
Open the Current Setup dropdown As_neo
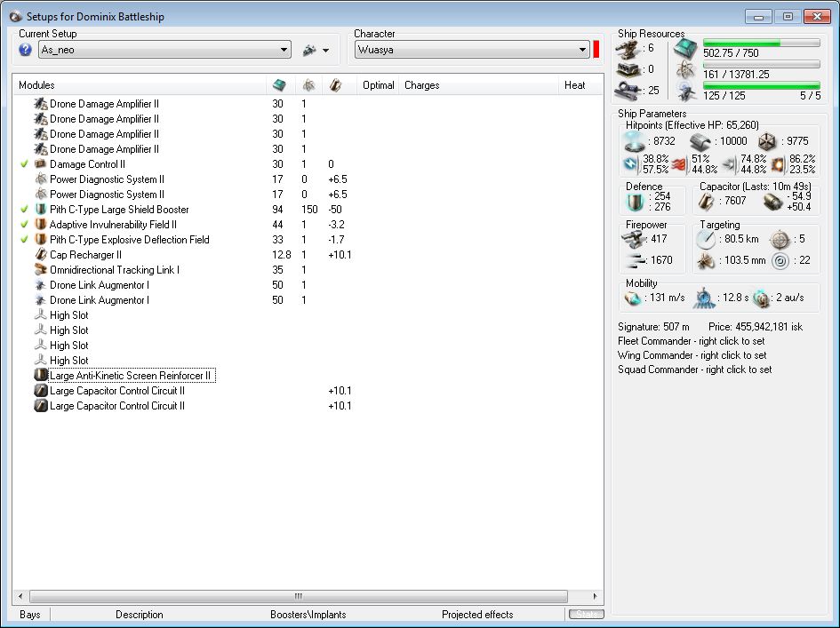click(165, 50)
